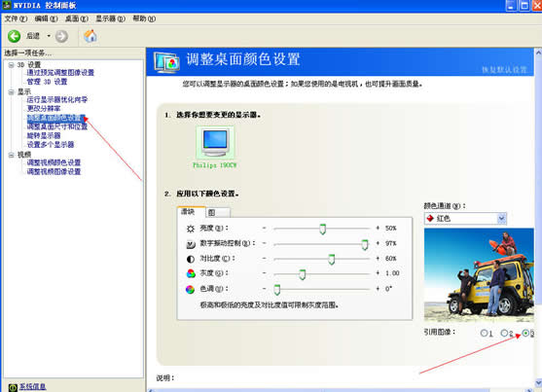Click the 对比度 slider handle
The image size is (542, 392).
pyautogui.click(x=331, y=260)
